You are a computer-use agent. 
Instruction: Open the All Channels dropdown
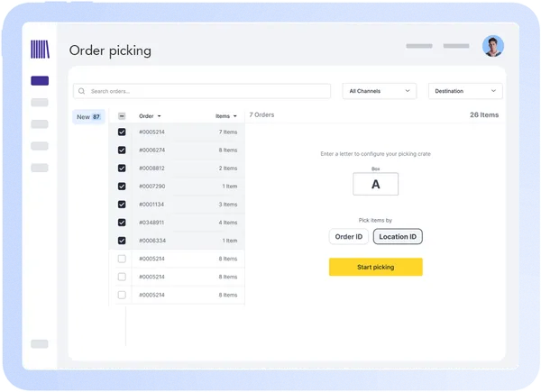(380, 91)
